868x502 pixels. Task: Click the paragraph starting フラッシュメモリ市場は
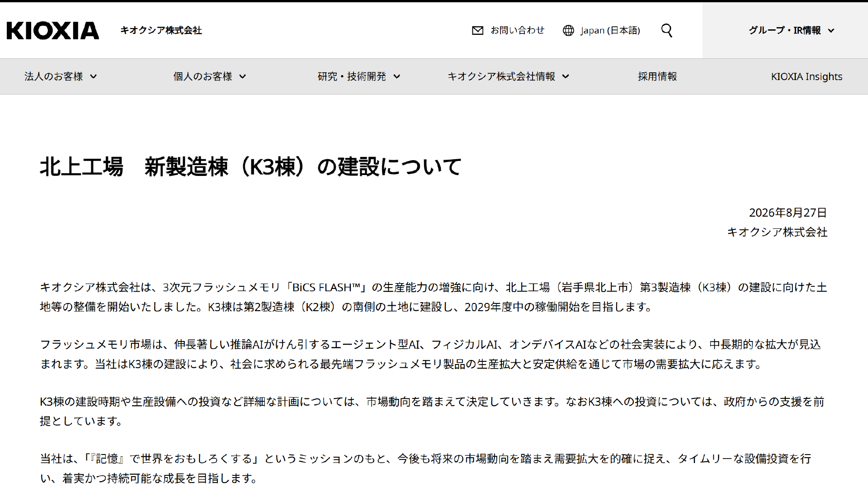click(x=430, y=354)
